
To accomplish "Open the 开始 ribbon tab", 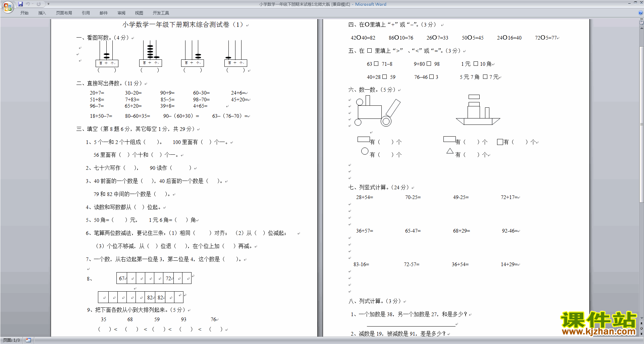I will pyautogui.click(x=24, y=13).
